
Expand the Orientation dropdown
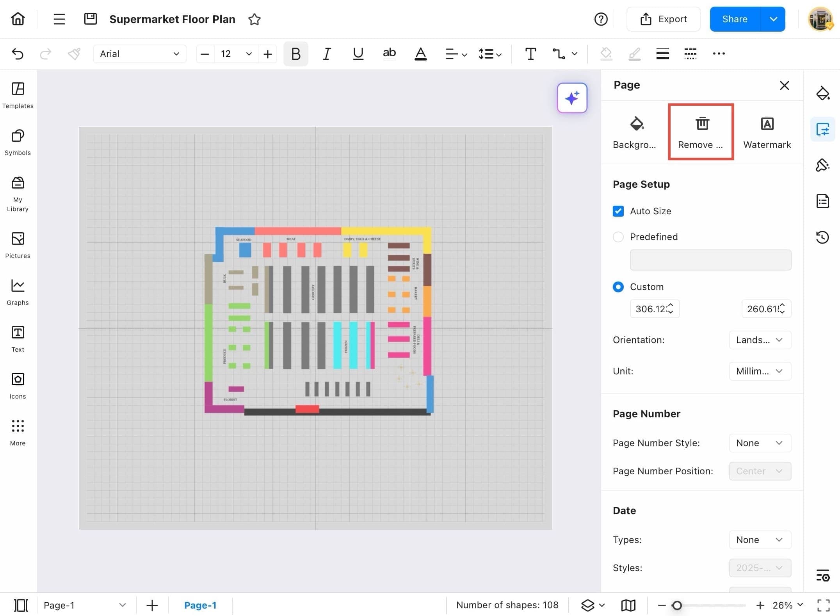[x=760, y=340]
